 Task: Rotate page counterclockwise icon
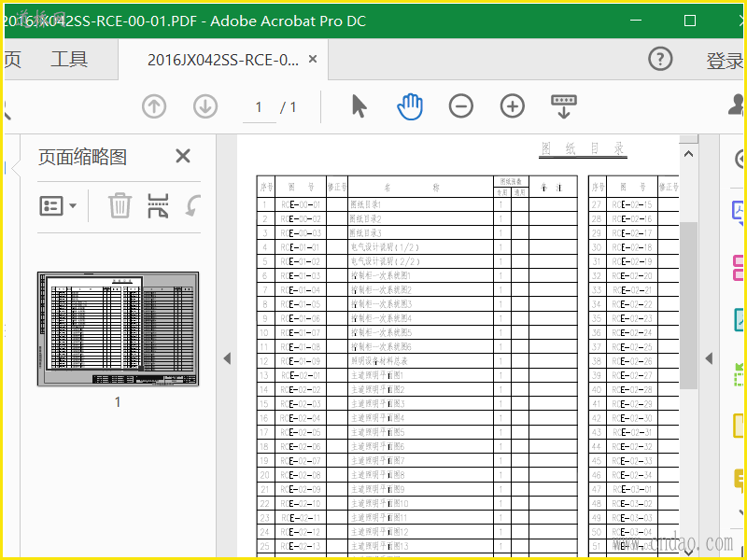(193, 205)
